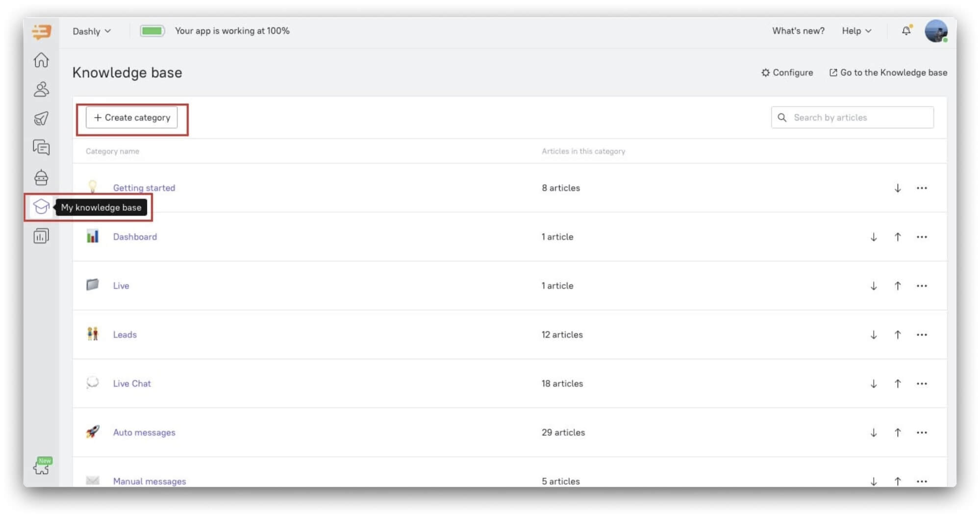Open the conversations chat icon in the sidebar
980x517 pixels.
coord(41,148)
